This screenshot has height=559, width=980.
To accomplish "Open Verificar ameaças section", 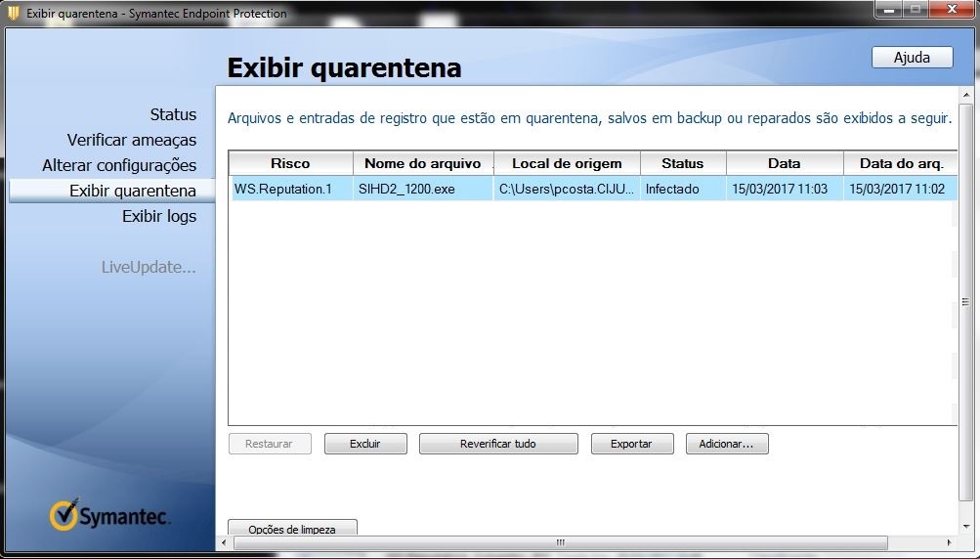I will (x=131, y=140).
